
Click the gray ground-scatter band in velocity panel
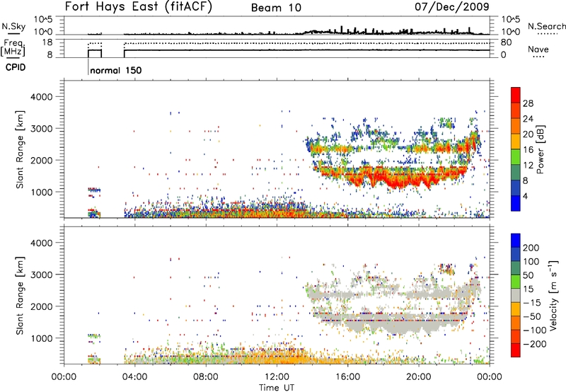(x=392, y=322)
